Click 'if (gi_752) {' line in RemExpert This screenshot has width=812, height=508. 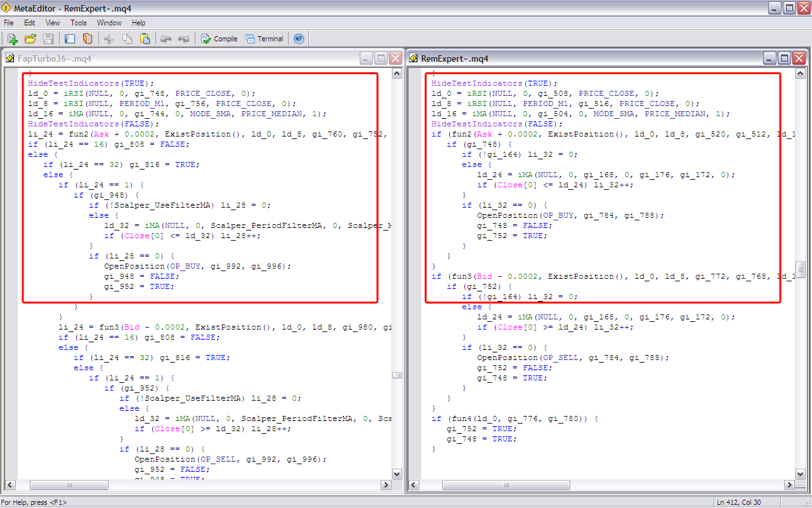(x=480, y=286)
